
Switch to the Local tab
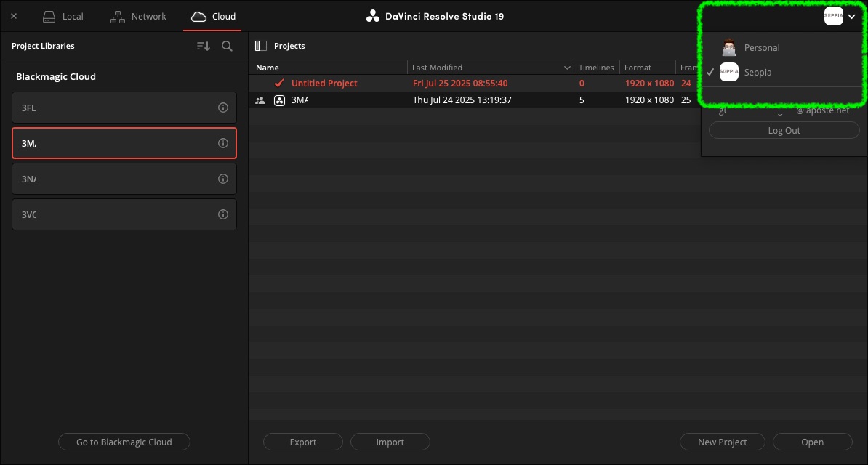63,16
